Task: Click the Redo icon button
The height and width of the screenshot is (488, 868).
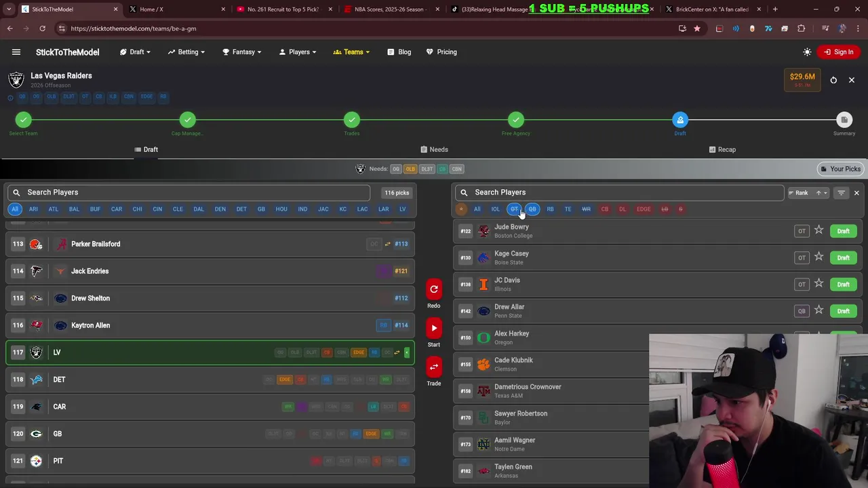Action: coord(434,289)
